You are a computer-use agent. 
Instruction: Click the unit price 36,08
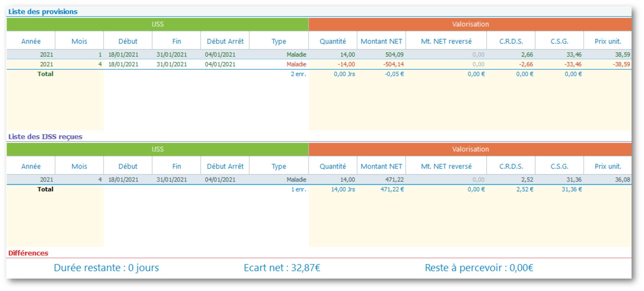coord(623,180)
